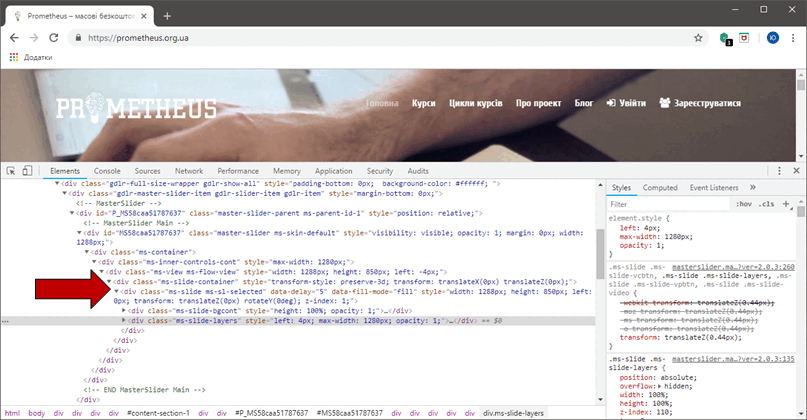This screenshot has height=420, width=807.
Task: Open the blue user profile avatar
Action: [773, 38]
